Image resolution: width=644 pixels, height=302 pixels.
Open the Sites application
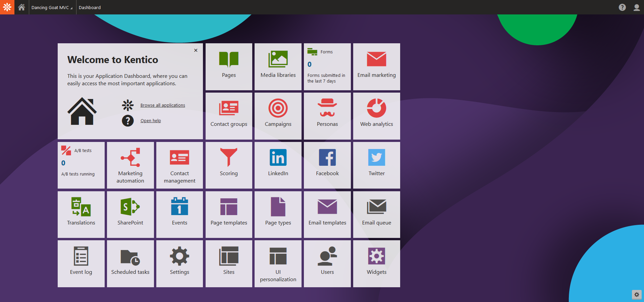pyautogui.click(x=229, y=264)
